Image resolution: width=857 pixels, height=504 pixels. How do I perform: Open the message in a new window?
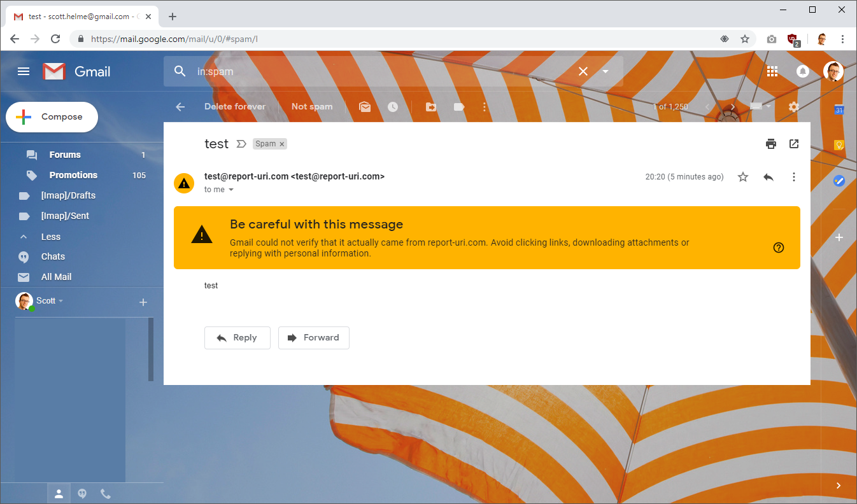tap(794, 144)
